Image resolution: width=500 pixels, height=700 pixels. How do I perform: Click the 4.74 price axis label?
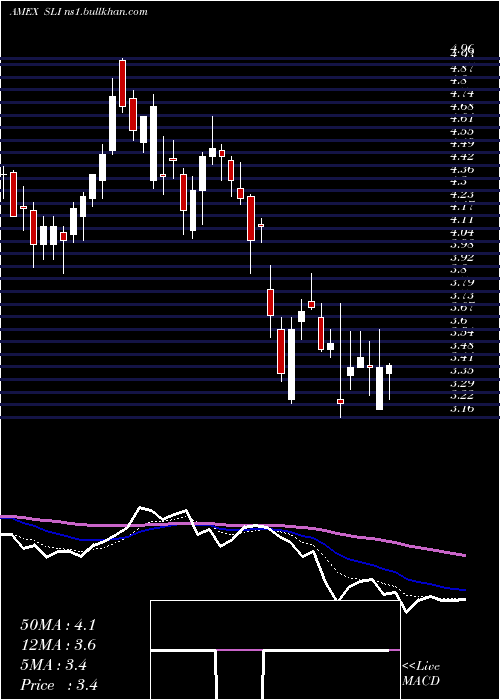(461, 94)
